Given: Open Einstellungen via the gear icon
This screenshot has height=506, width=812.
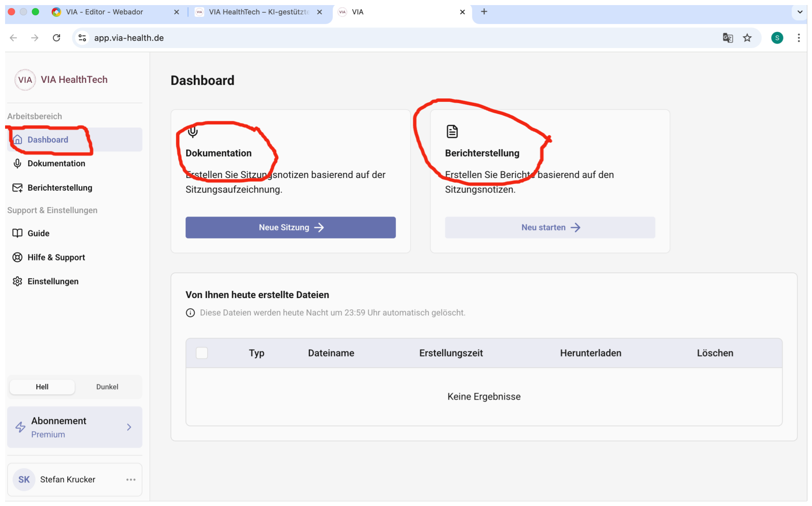Looking at the screenshot, I should [x=17, y=282].
